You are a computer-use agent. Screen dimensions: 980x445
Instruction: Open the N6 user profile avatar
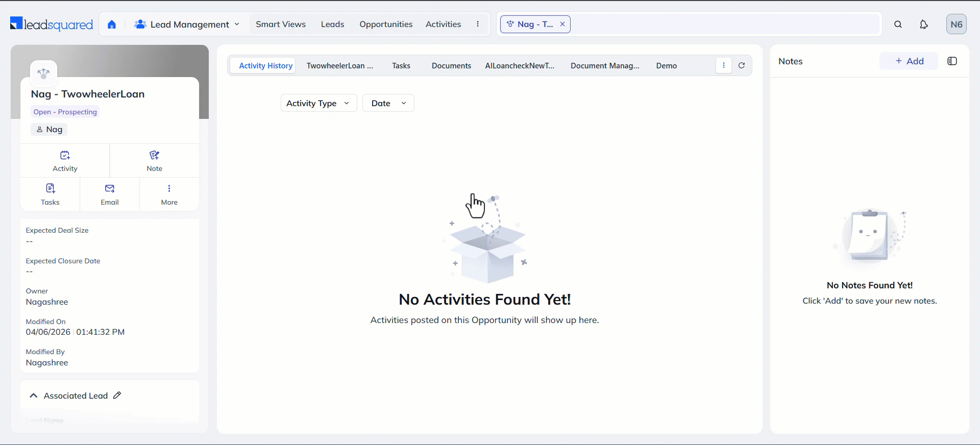(956, 24)
